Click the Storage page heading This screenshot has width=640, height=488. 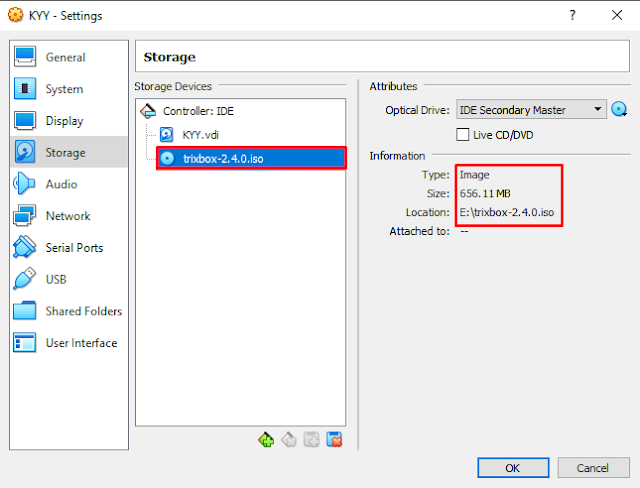coord(169,57)
